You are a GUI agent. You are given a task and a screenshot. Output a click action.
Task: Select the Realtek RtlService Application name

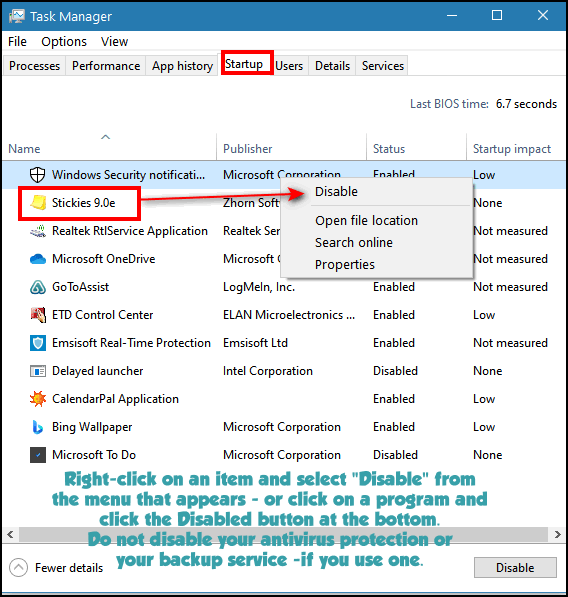point(130,231)
